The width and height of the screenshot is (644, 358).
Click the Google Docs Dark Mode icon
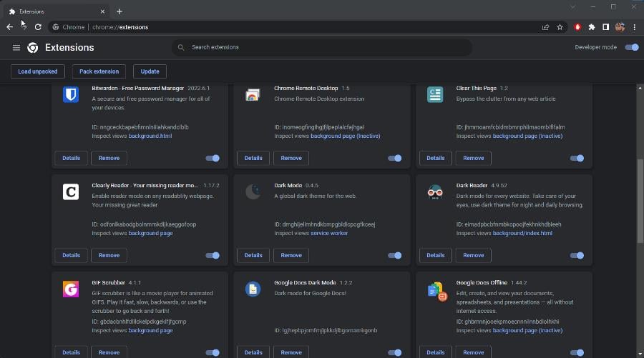tap(253, 289)
